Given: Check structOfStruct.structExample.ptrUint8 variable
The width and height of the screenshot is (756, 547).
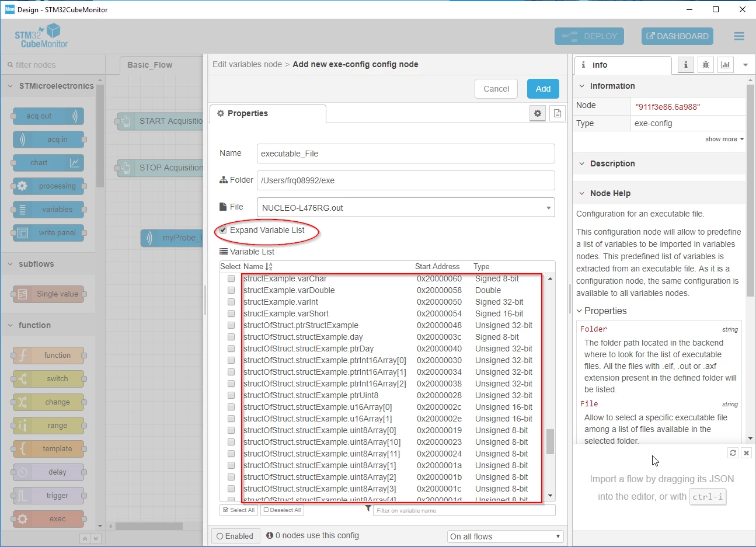Looking at the screenshot, I should pos(231,396).
